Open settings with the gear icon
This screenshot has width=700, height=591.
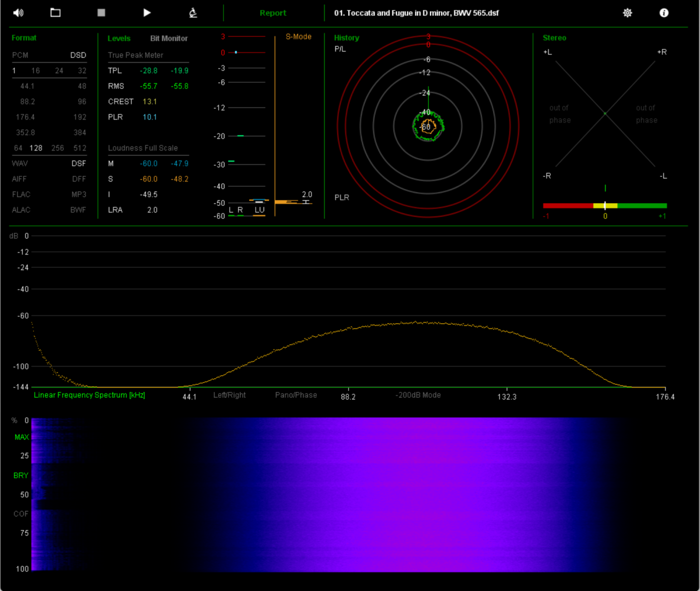pos(628,13)
